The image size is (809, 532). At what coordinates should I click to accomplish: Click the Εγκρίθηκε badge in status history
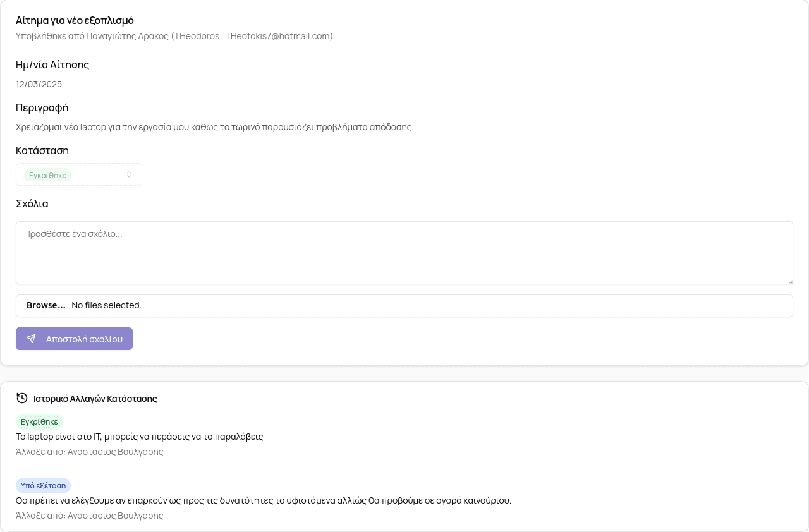pyautogui.click(x=39, y=421)
